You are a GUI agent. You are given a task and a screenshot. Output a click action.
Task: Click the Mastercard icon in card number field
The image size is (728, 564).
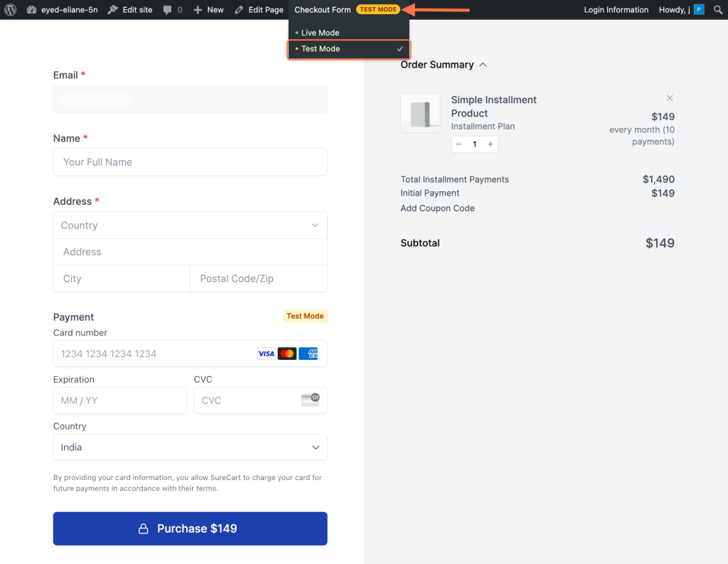287,353
